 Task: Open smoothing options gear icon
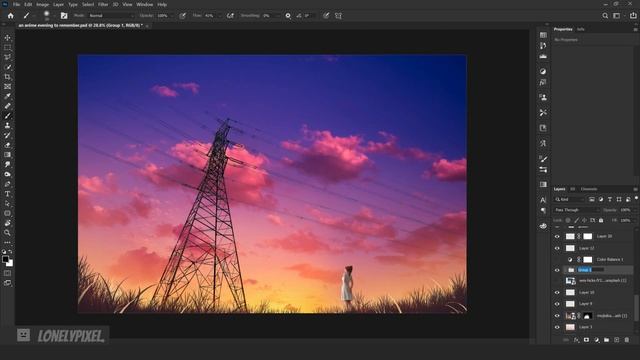tap(288, 16)
